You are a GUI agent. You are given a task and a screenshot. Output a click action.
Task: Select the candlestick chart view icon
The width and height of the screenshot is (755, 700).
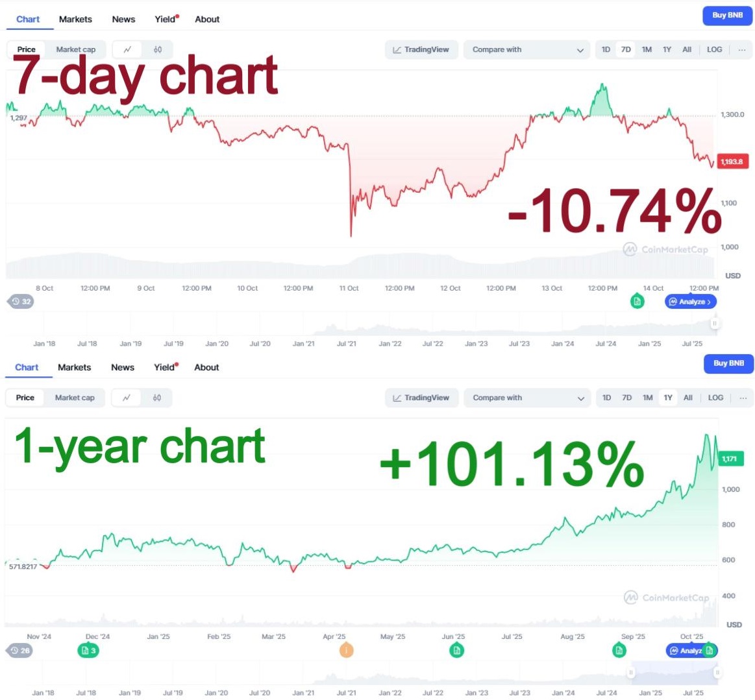pos(156,49)
